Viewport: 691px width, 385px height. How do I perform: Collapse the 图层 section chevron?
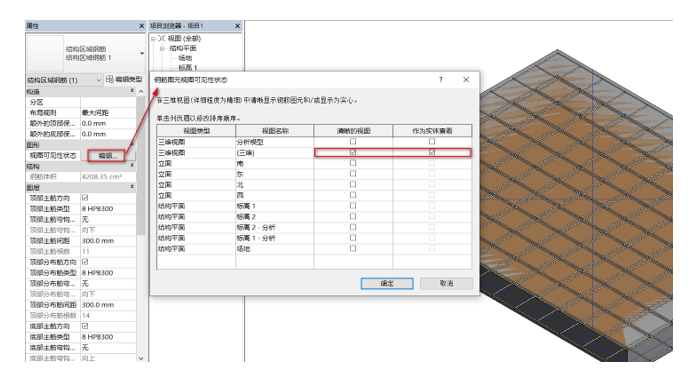click(x=132, y=187)
